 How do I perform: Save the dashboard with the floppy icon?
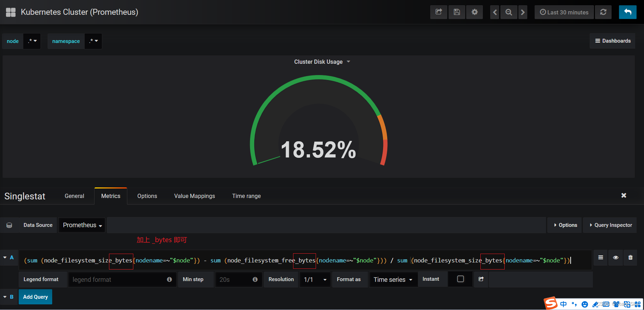click(x=457, y=12)
